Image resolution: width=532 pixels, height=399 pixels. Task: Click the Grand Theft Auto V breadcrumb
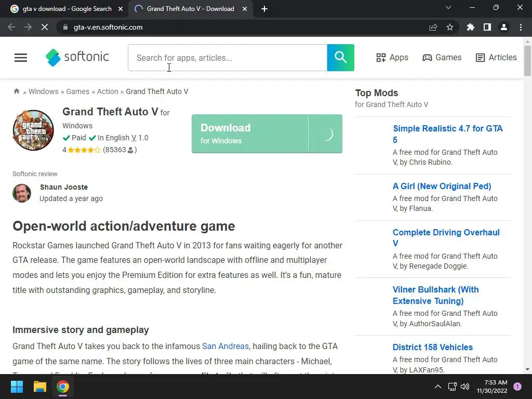click(157, 91)
